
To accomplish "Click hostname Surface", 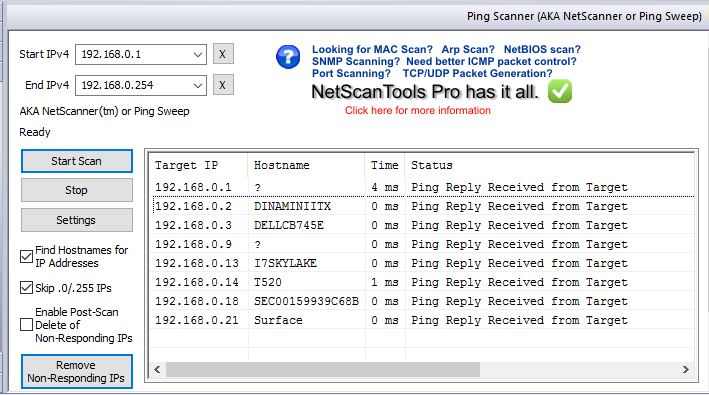I will pyautogui.click(x=278, y=320).
